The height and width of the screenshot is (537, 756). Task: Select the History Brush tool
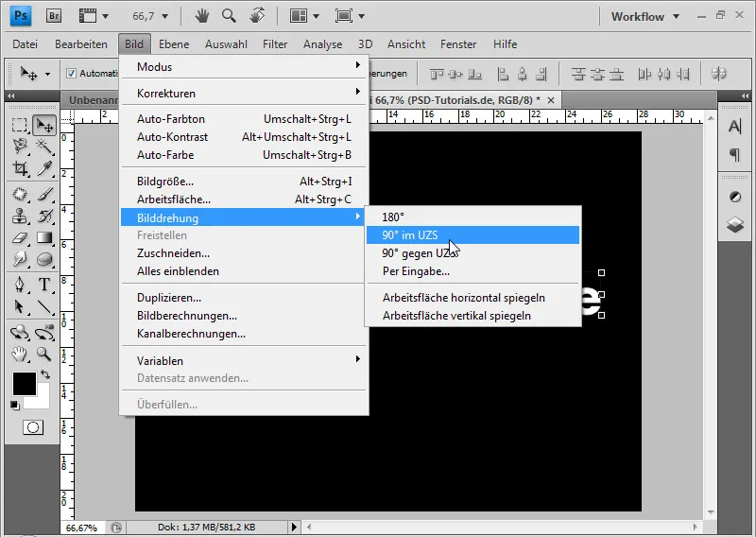click(44, 217)
